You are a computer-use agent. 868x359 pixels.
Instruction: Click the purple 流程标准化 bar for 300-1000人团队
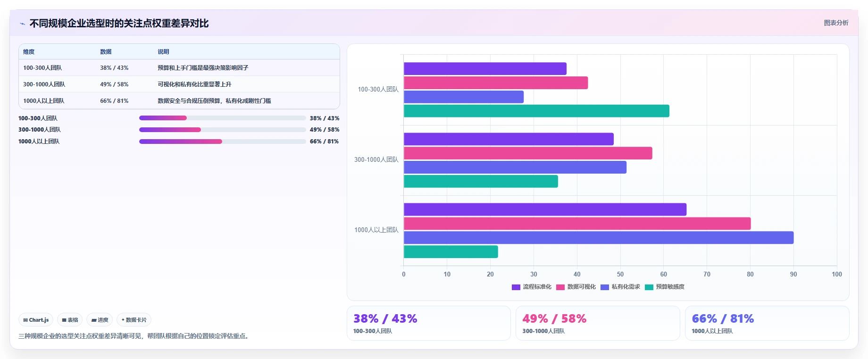[x=509, y=139]
